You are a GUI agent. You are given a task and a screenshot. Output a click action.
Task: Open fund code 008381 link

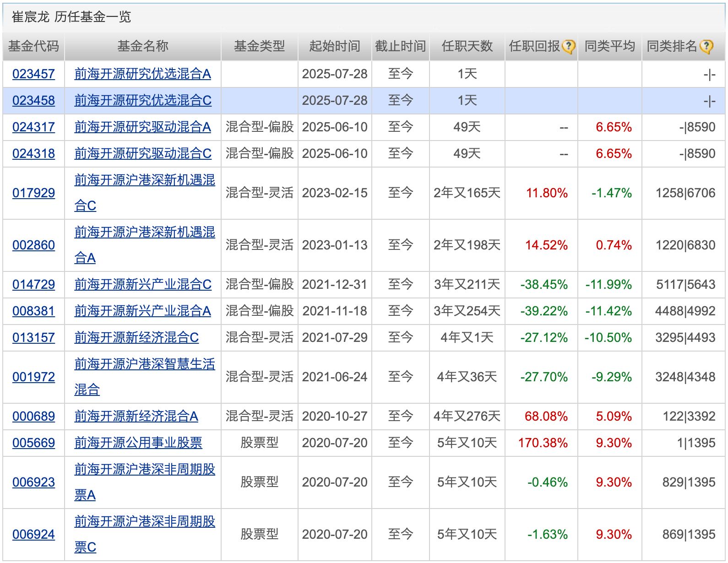pyautogui.click(x=33, y=311)
